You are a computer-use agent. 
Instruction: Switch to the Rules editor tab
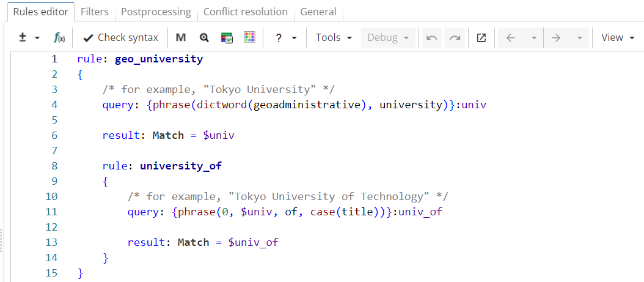(x=41, y=12)
